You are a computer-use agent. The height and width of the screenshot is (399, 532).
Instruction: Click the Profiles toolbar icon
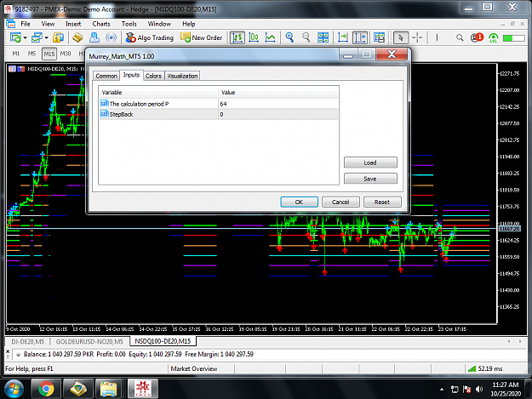tap(37, 37)
